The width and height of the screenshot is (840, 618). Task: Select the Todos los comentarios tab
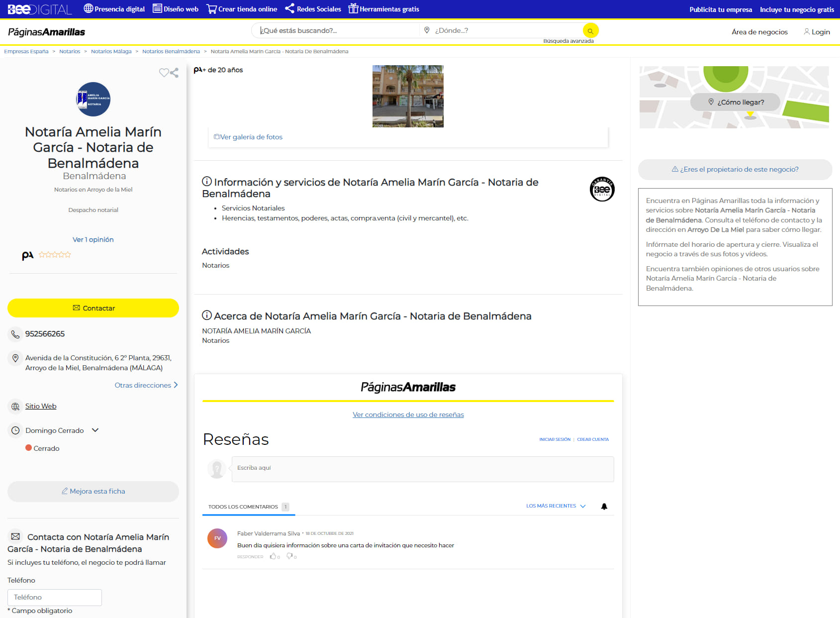(248, 507)
